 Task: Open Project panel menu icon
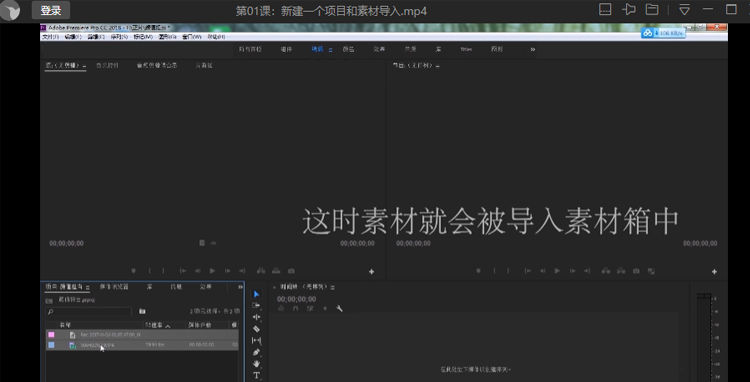tap(88, 287)
